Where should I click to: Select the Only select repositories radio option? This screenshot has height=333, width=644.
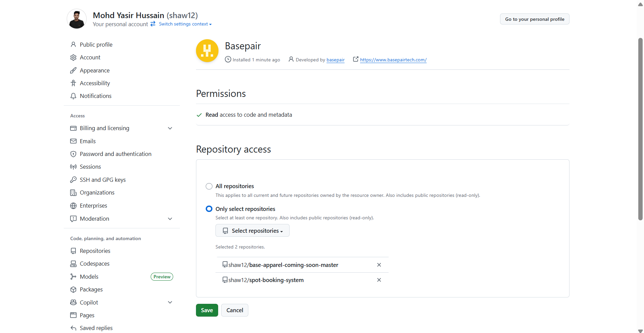[209, 209]
